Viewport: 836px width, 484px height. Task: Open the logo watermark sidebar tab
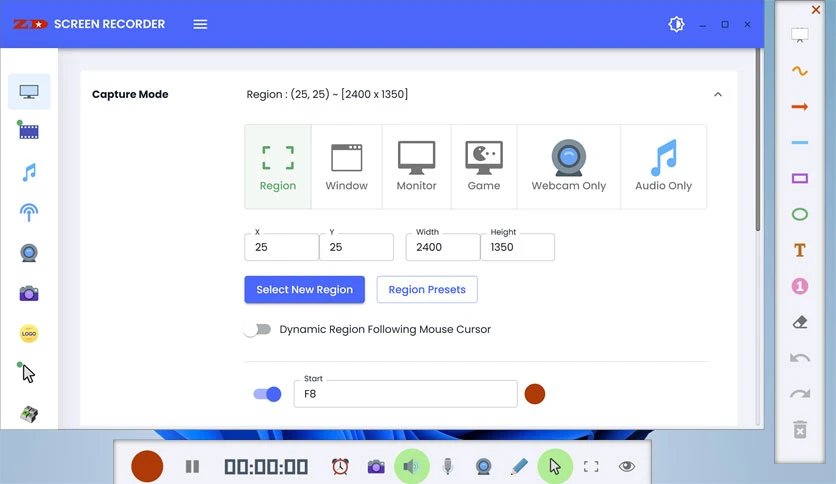point(29,334)
